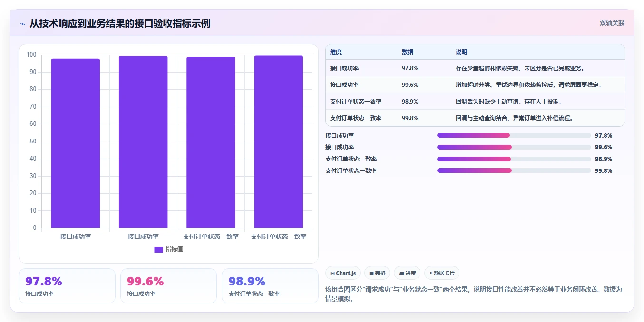Click the table note starting 存在少量超时和依赖失败

[x=520, y=68]
